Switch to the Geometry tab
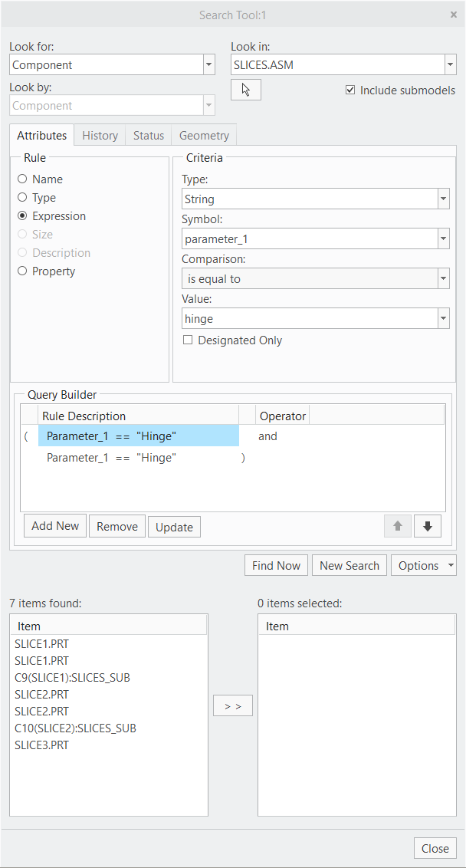 point(203,135)
